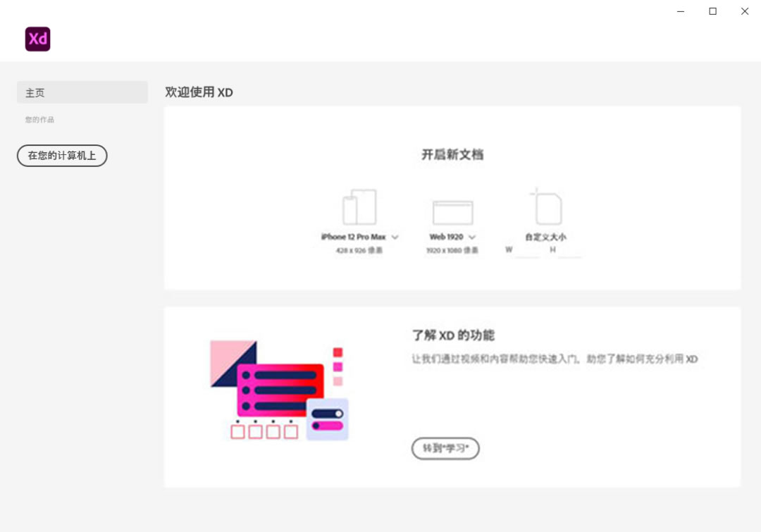
Task: Click the 欢迎使用 XD title text
Action: [x=199, y=92]
